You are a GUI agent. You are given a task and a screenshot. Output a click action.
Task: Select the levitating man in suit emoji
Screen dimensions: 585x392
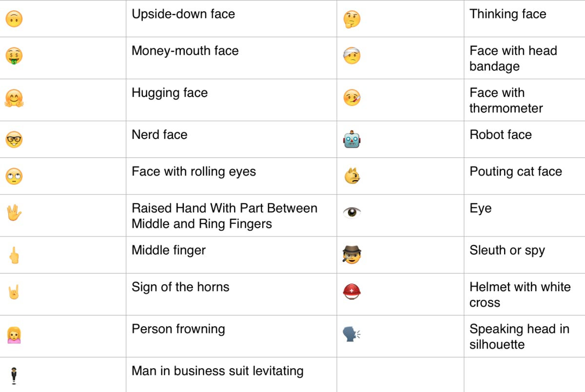click(x=14, y=375)
